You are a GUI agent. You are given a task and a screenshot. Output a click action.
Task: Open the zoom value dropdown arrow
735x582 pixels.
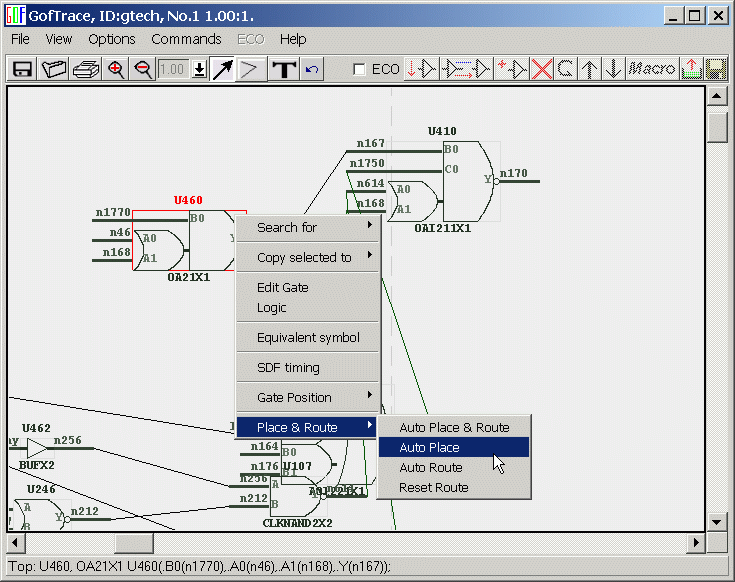click(x=199, y=69)
